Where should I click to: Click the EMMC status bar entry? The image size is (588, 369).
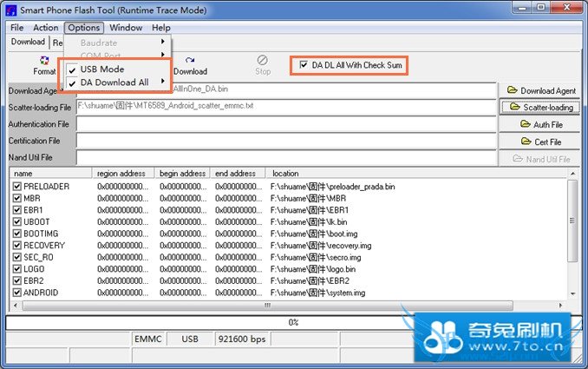click(x=148, y=339)
